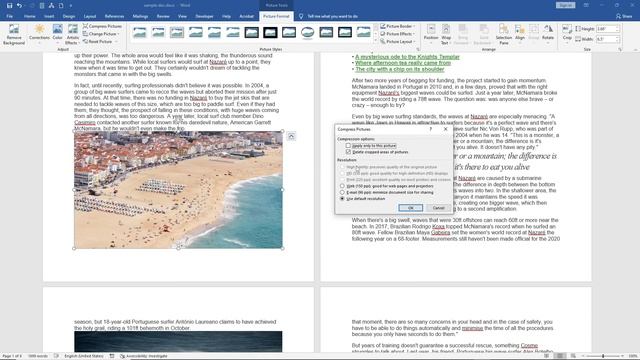Open the Position layout menu
This screenshot has width=640, height=360.
(431, 34)
